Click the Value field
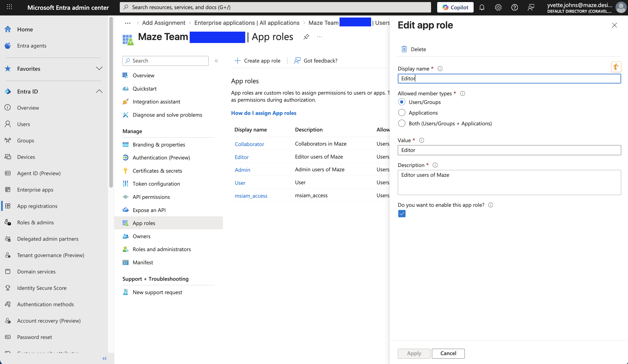The width and height of the screenshot is (628, 364). tap(509, 150)
